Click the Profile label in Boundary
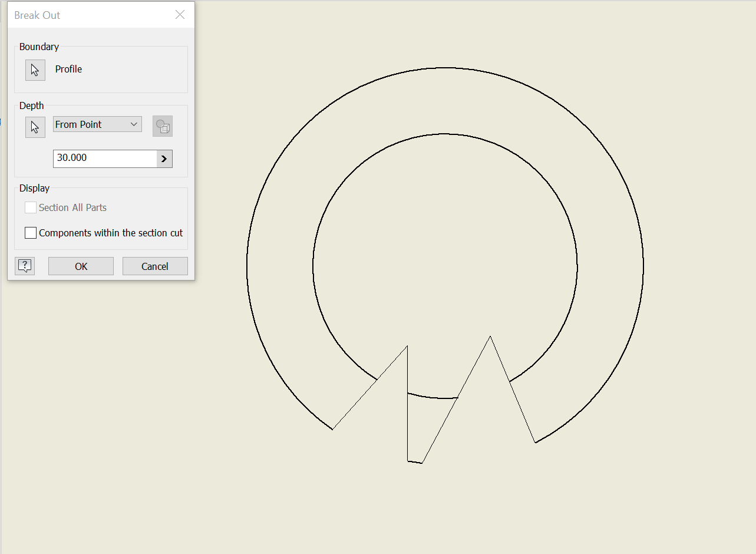The height and width of the screenshot is (554, 756). (x=68, y=69)
